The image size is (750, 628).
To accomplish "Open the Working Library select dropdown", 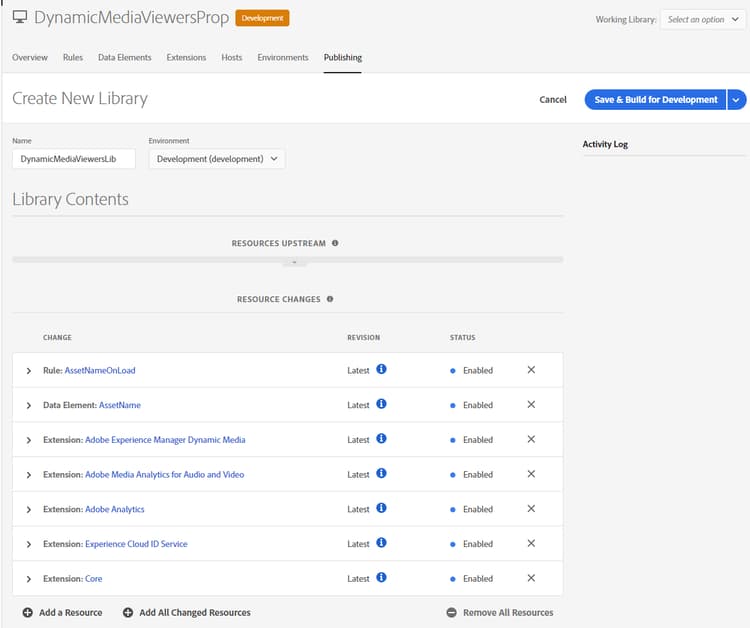I will click(x=702, y=20).
